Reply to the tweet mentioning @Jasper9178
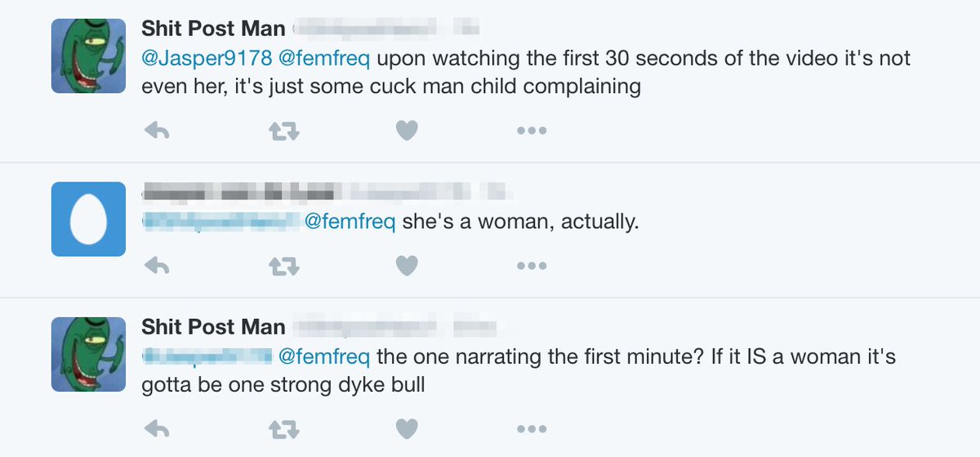980x457 pixels. click(x=155, y=130)
